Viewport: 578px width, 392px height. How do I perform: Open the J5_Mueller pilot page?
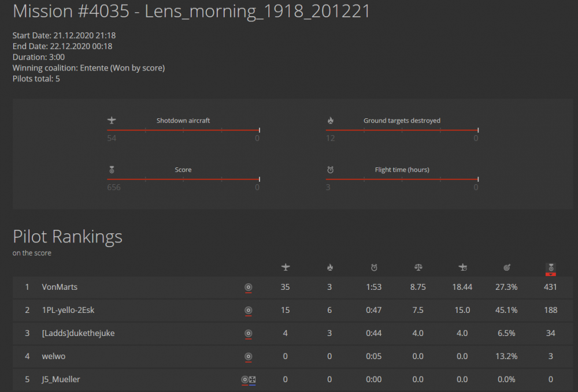(61, 379)
